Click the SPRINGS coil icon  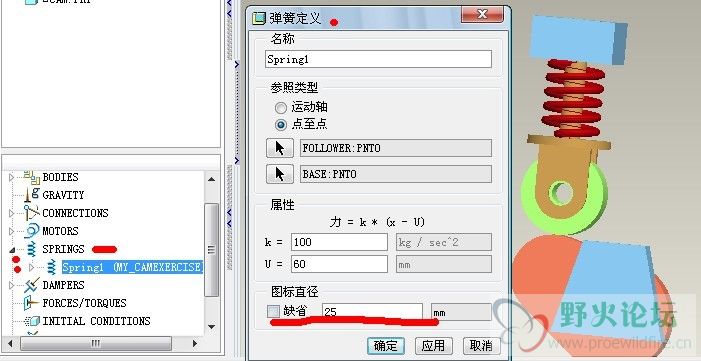[x=32, y=249]
